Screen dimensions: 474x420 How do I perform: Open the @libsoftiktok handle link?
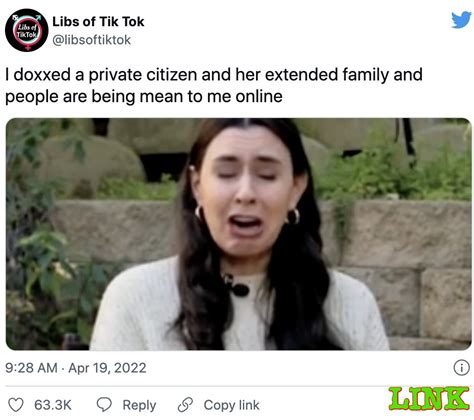92,40
